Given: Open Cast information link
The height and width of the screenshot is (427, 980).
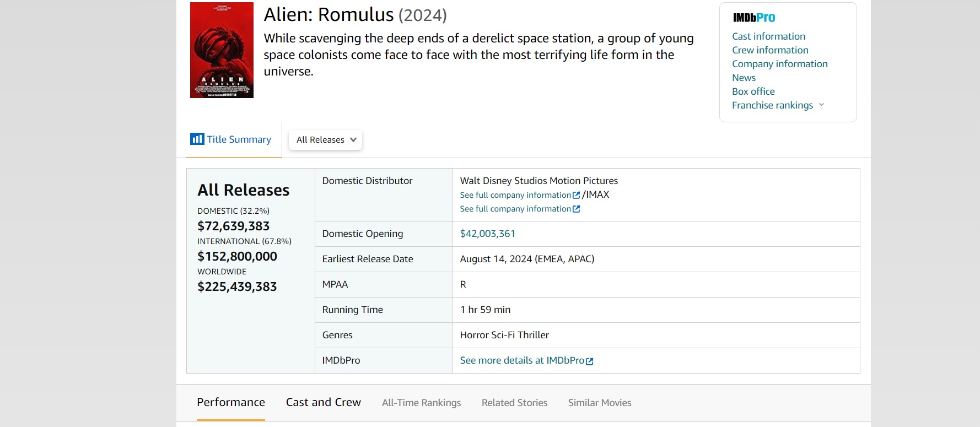Looking at the screenshot, I should (x=768, y=36).
